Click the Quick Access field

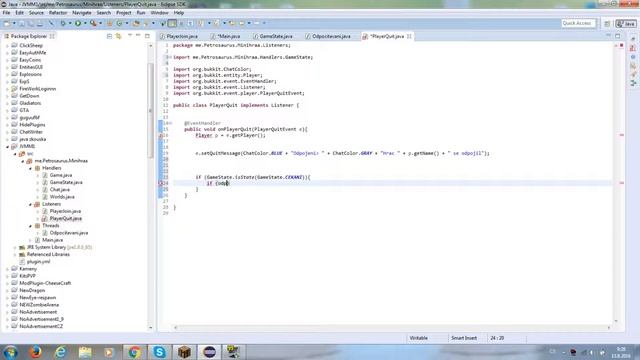578,23
